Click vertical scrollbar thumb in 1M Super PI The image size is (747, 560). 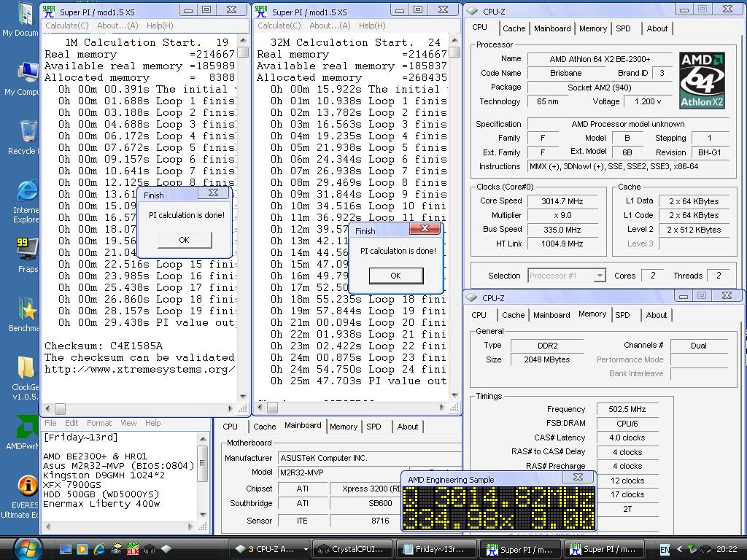point(242,52)
